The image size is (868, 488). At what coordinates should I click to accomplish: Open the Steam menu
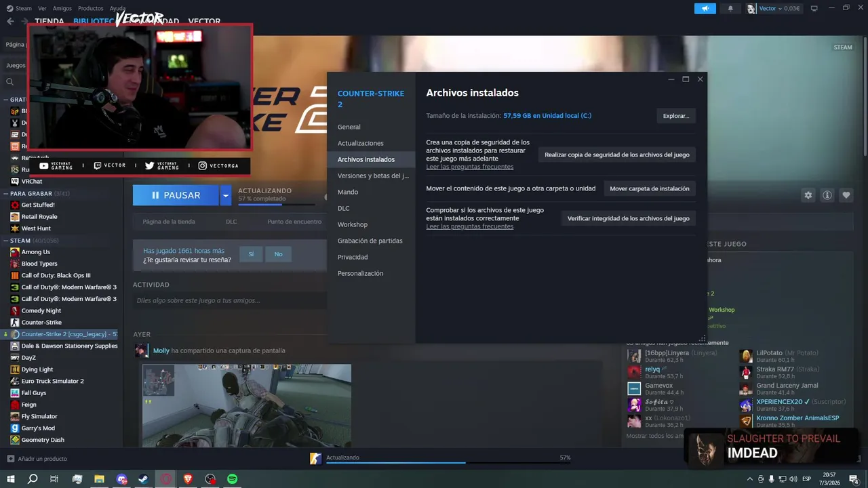(x=19, y=8)
